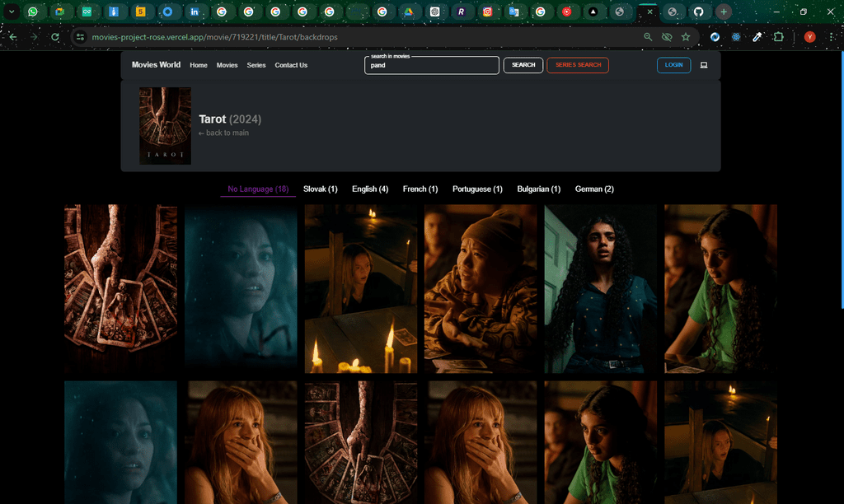Open Chrome's three-dot menu

click(832, 37)
